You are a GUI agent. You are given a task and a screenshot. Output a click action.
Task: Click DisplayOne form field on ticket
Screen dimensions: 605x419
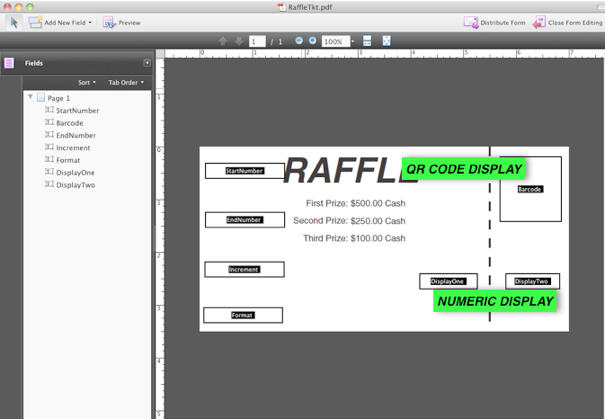448,281
